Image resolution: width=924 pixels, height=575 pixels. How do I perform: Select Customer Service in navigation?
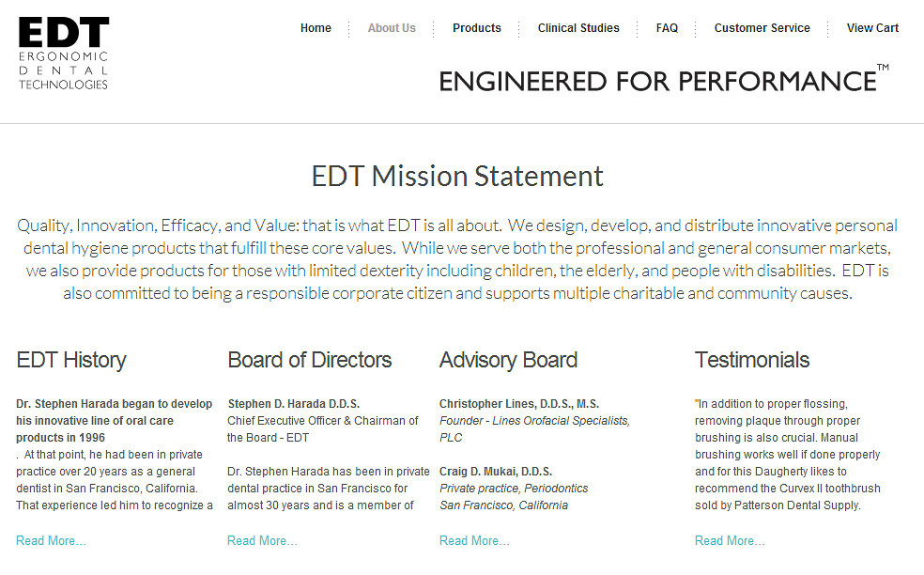pos(762,28)
